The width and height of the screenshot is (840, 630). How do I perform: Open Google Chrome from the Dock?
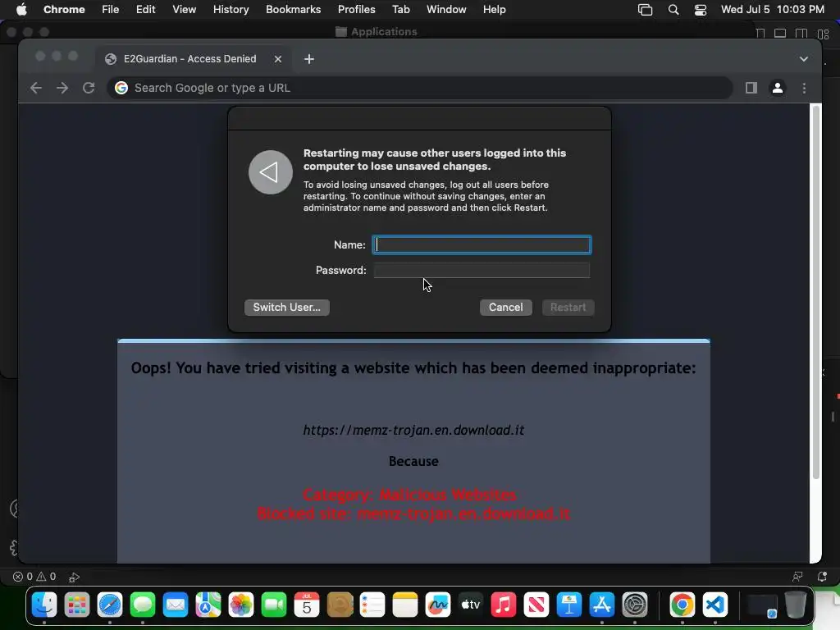[682, 605]
